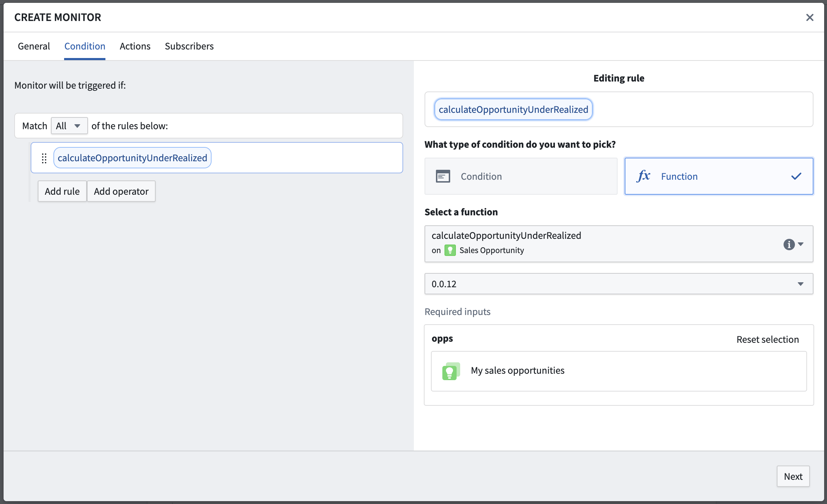Open the Select a function dropdown
Screen dimensions: 827x504
(x=619, y=244)
